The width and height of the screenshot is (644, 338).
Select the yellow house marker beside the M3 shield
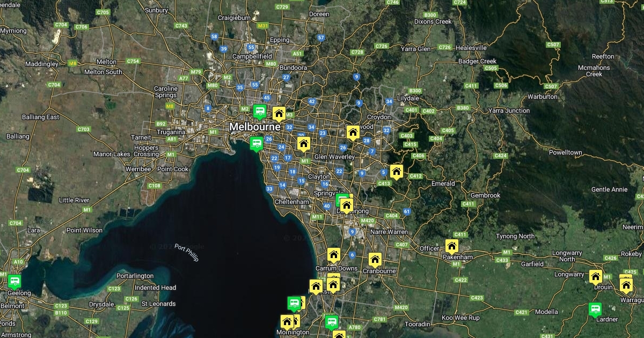tap(279, 114)
